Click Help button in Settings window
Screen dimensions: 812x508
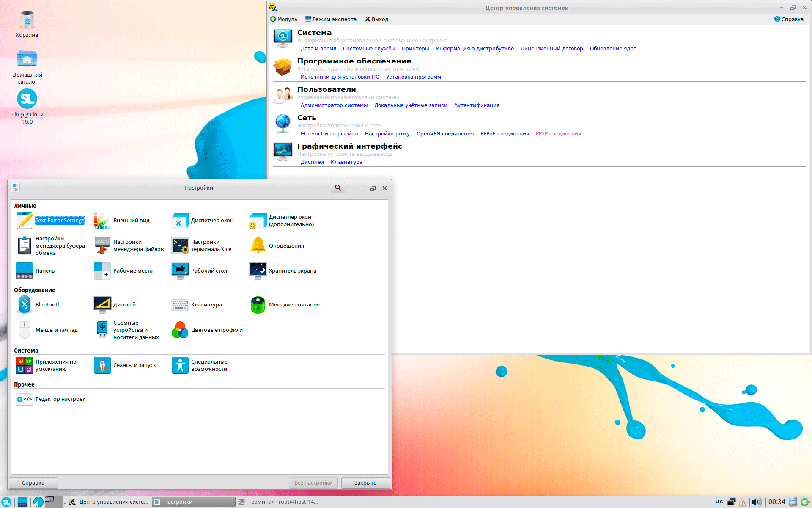click(33, 483)
